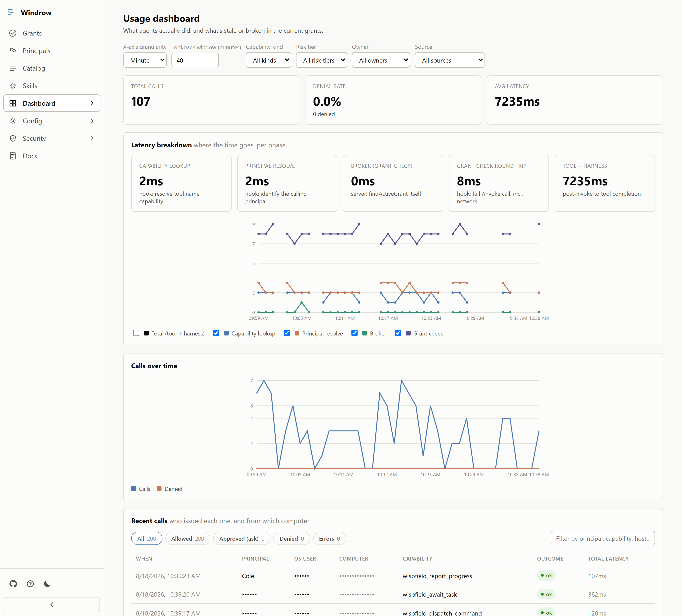Image resolution: width=682 pixels, height=616 pixels.
Task: Click the Avg Latency card
Action: click(x=575, y=100)
